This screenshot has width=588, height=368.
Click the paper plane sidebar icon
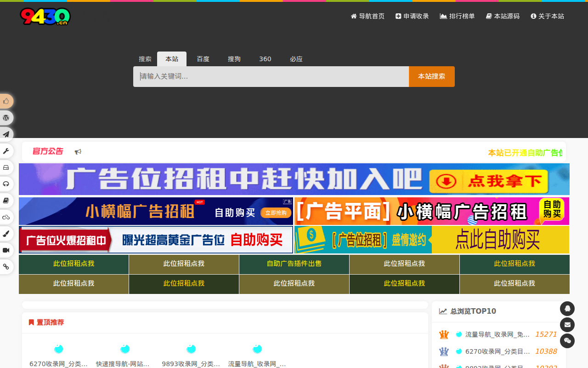click(6, 134)
